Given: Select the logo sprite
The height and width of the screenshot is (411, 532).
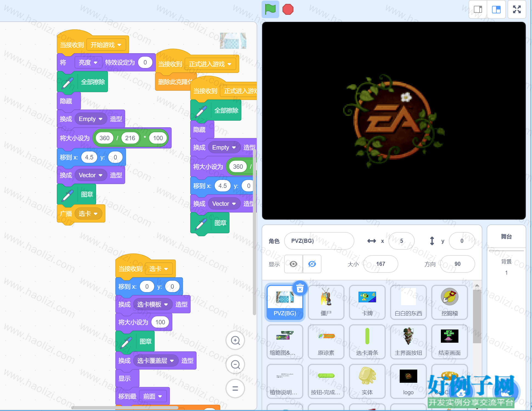Looking at the screenshot, I should [x=408, y=381].
